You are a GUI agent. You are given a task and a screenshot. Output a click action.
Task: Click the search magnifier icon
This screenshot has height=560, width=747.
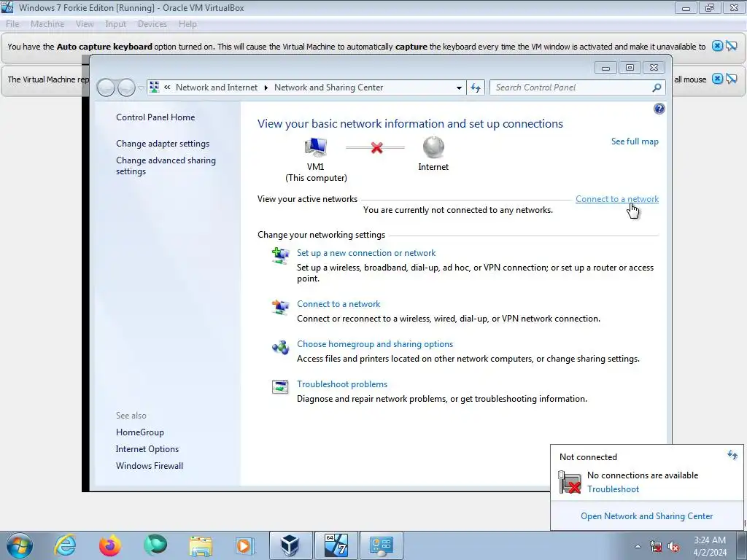click(657, 87)
